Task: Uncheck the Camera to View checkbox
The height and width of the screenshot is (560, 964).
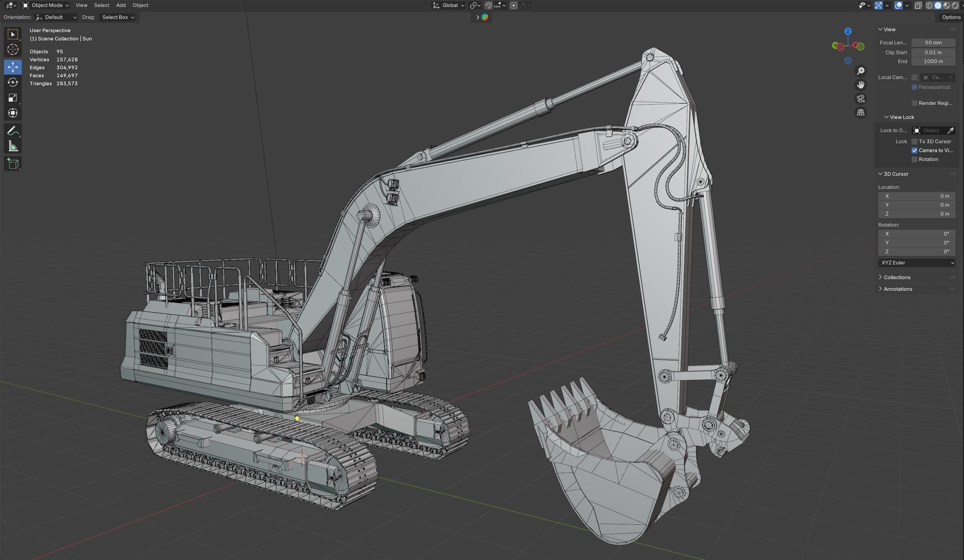Action: click(914, 150)
